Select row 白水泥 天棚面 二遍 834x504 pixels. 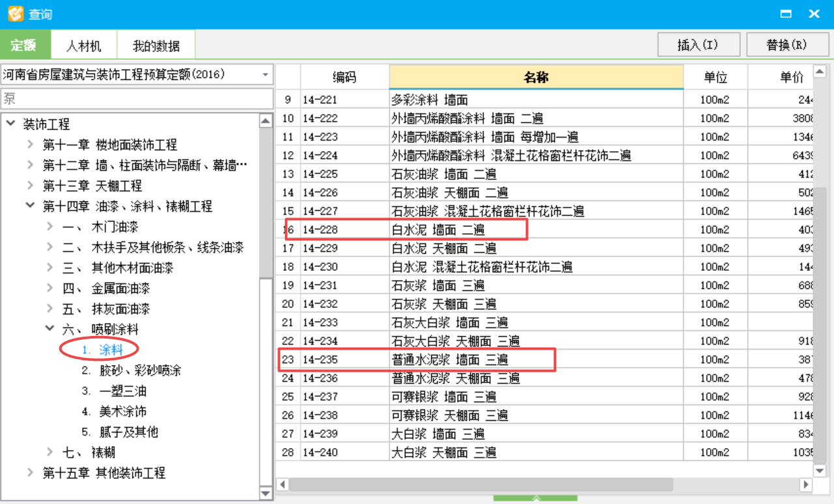(545, 248)
